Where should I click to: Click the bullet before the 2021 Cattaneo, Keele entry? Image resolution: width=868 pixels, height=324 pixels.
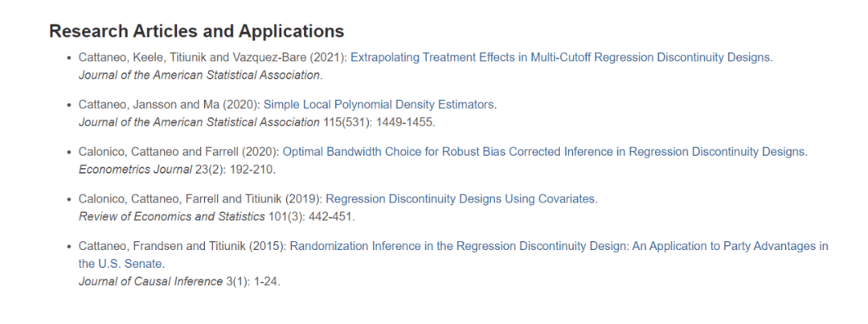click(x=68, y=59)
